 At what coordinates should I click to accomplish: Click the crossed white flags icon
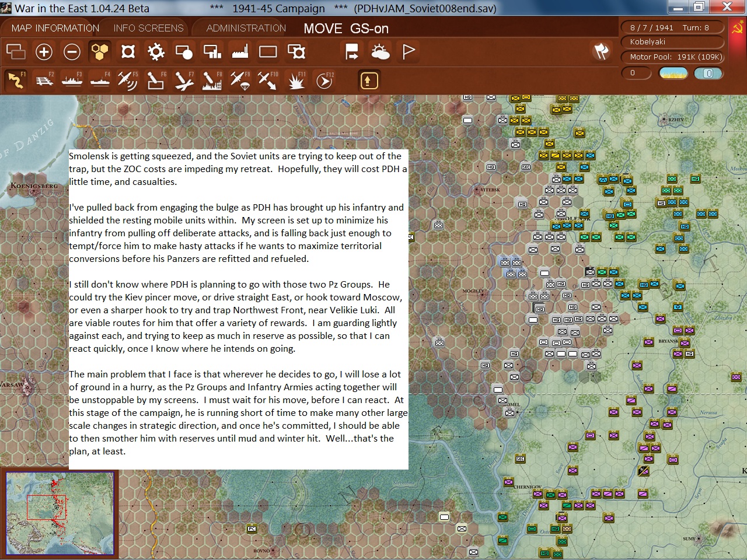pyautogui.click(x=601, y=51)
